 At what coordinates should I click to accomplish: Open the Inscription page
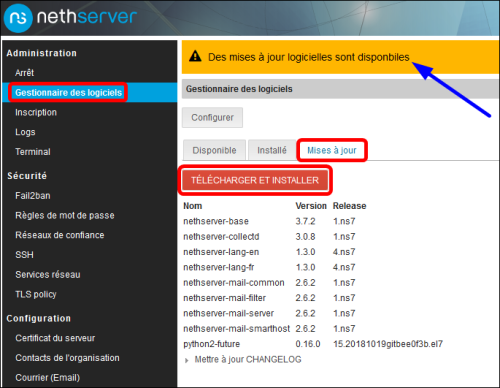[x=36, y=112]
